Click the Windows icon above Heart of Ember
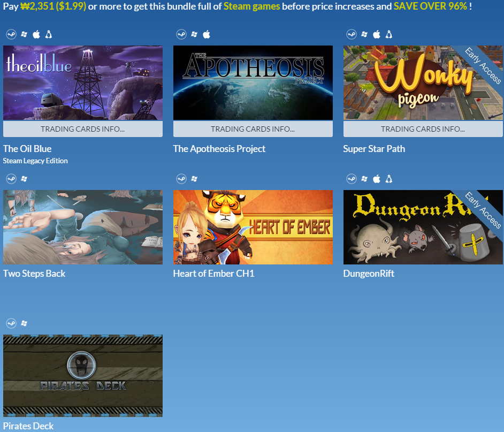The width and height of the screenshot is (504, 432). [x=194, y=178]
